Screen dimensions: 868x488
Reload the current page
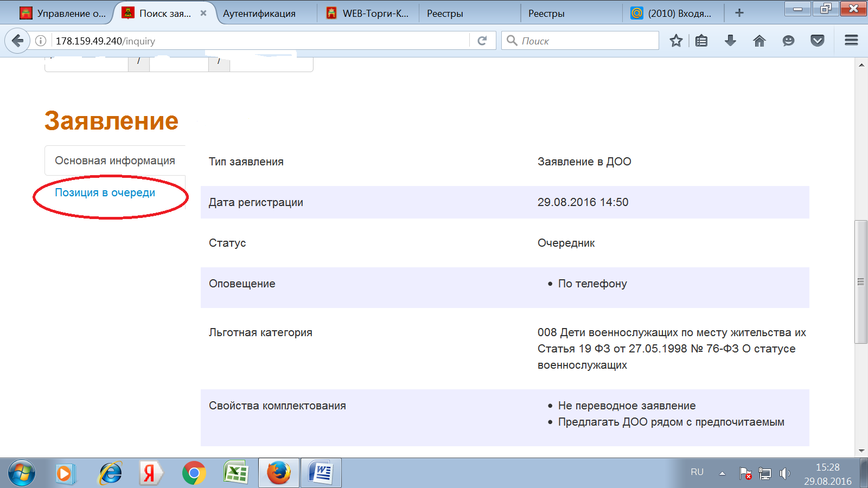click(x=482, y=41)
